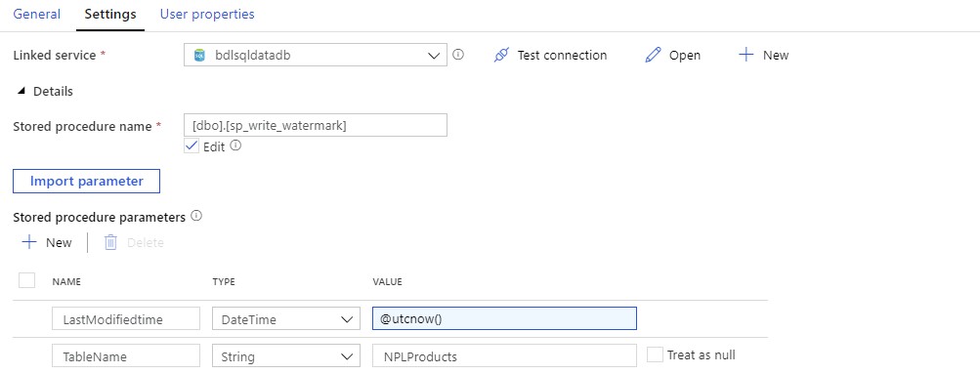Viewport: 980px width, 374px height.
Task: Click the Open pencil icon
Action: [653, 55]
